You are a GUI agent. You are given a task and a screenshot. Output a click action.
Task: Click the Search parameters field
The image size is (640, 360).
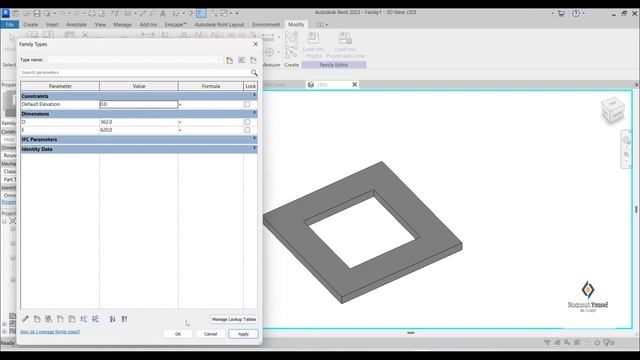(135, 73)
